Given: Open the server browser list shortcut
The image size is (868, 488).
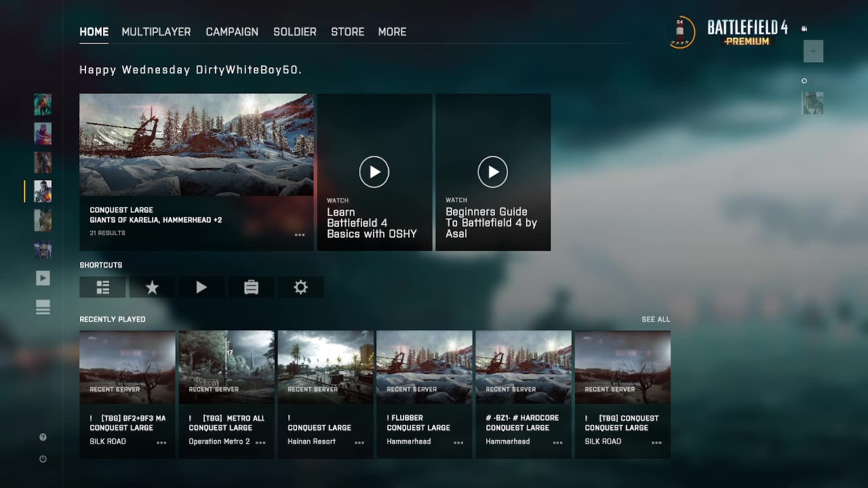Looking at the screenshot, I should click(102, 287).
